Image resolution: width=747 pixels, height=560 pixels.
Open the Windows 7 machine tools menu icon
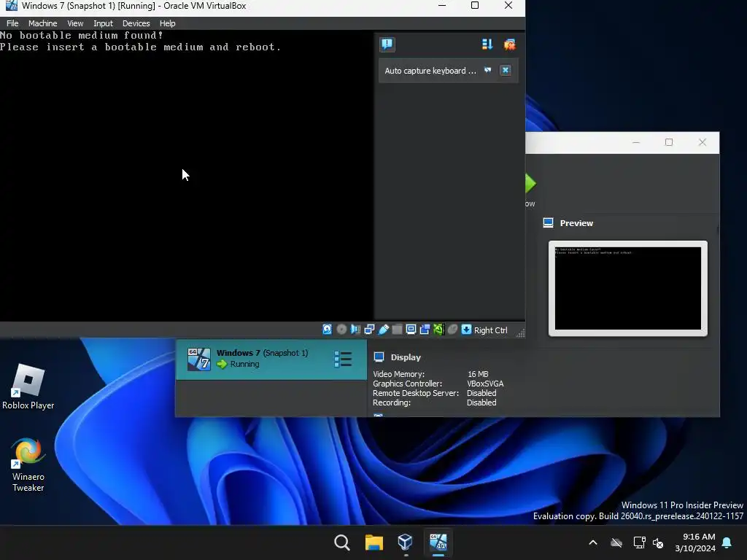(x=343, y=359)
